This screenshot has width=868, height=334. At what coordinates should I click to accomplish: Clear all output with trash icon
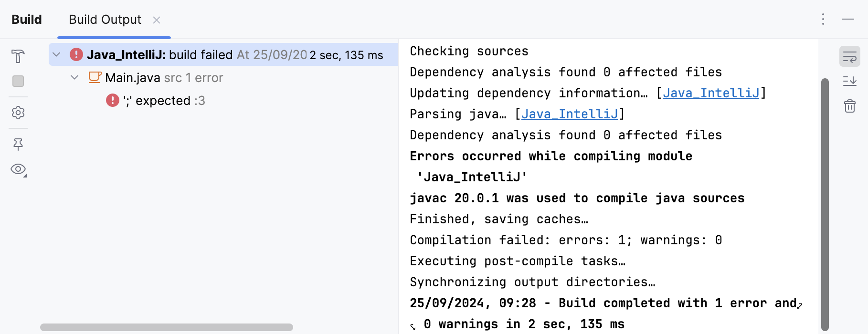[x=849, y=106]
